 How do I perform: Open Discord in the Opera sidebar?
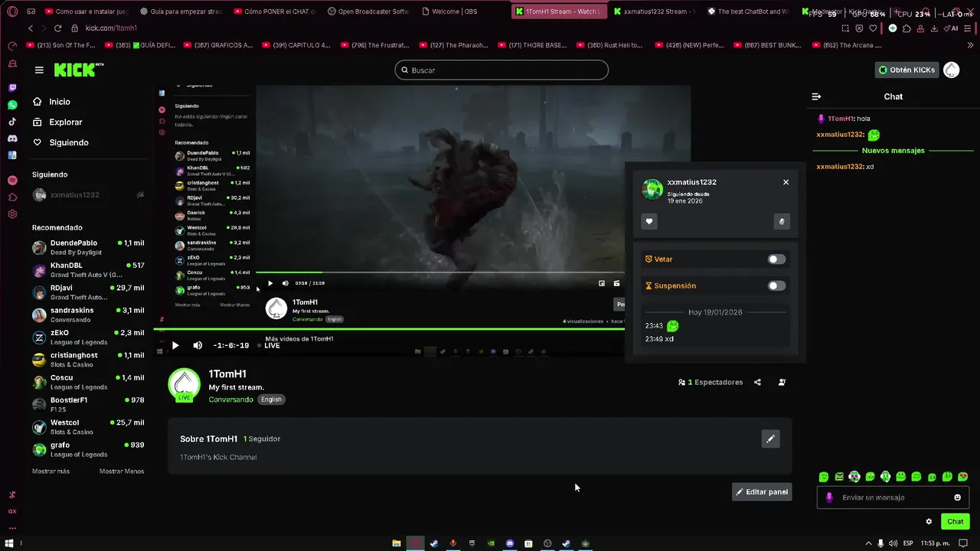[x=12, y=139]
